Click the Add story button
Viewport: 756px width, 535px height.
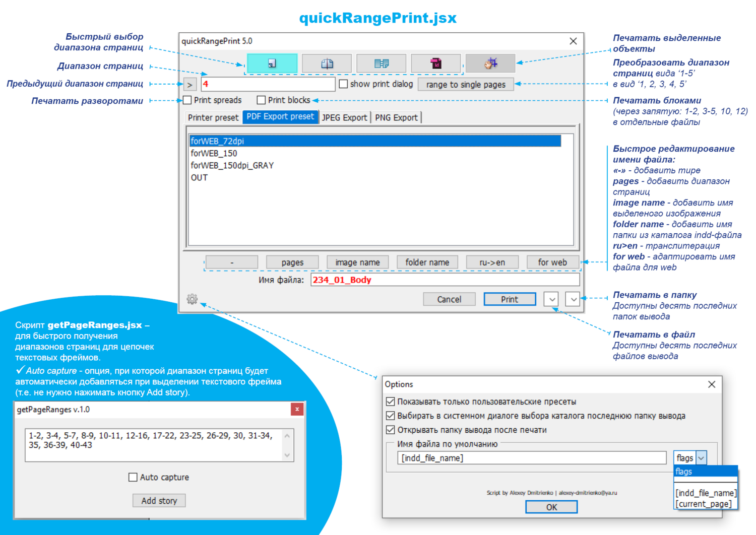coord(159,501)
